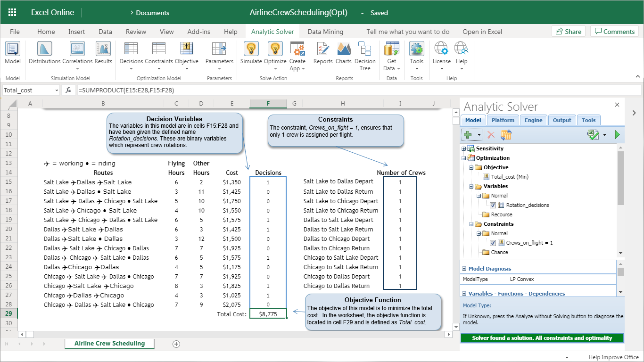
Task: Click the green run Solve arrow
Action: coord(617,135)
